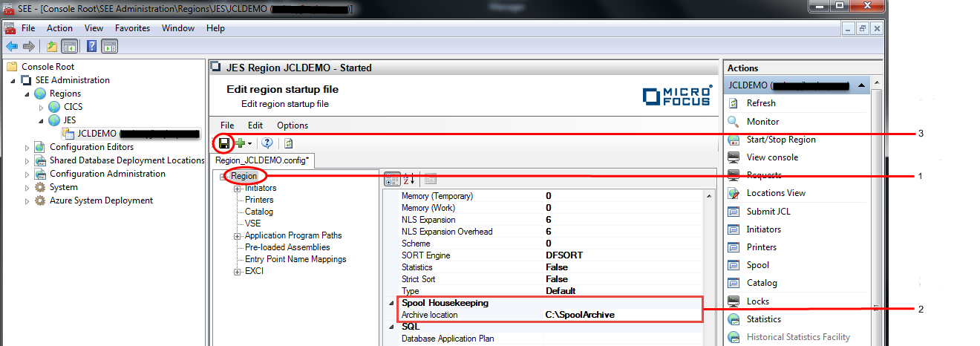980x346 pixels.
Task: Open the Add icon dropdown arrow
Action: (250, 143)
